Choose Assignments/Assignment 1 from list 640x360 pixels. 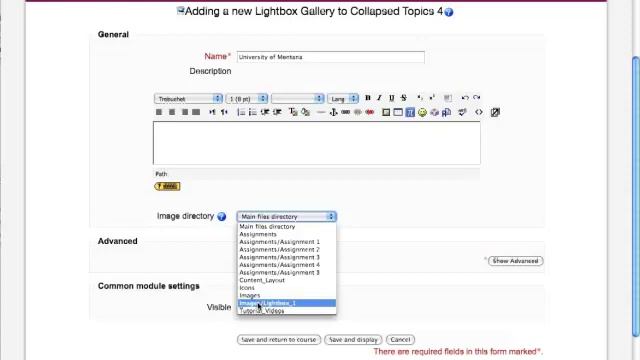(x=287, y=242)
